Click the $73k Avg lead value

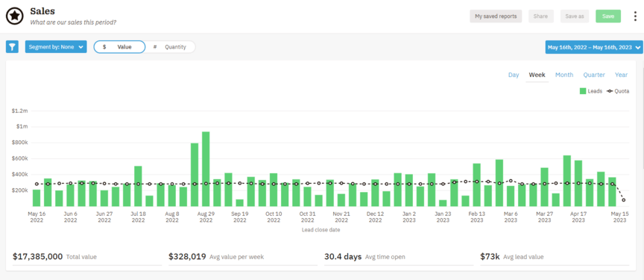click(512, 257)
